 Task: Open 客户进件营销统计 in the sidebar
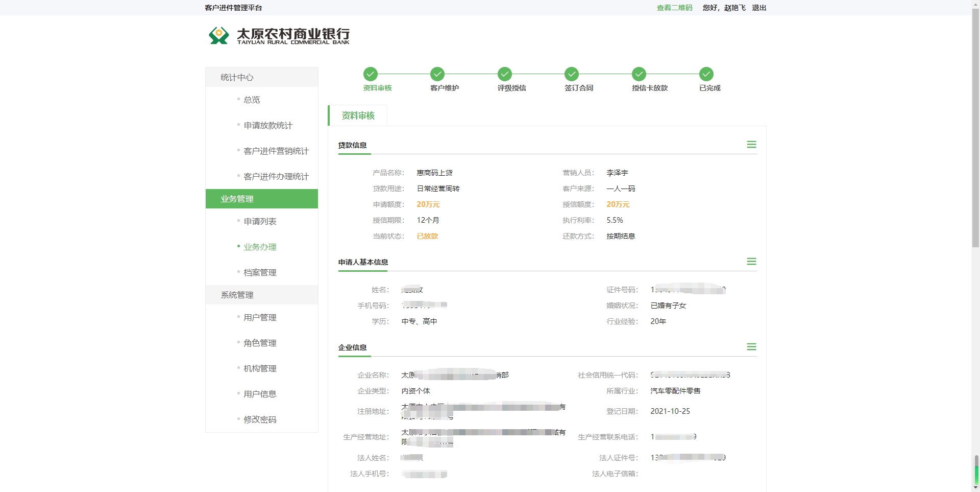(x=276, y=151)
